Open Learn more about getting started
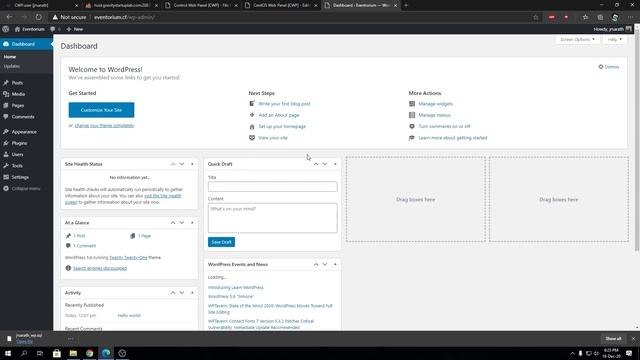The width and height of the screenshot is (640, 360). pyautogui.click(x=453, y=138)
